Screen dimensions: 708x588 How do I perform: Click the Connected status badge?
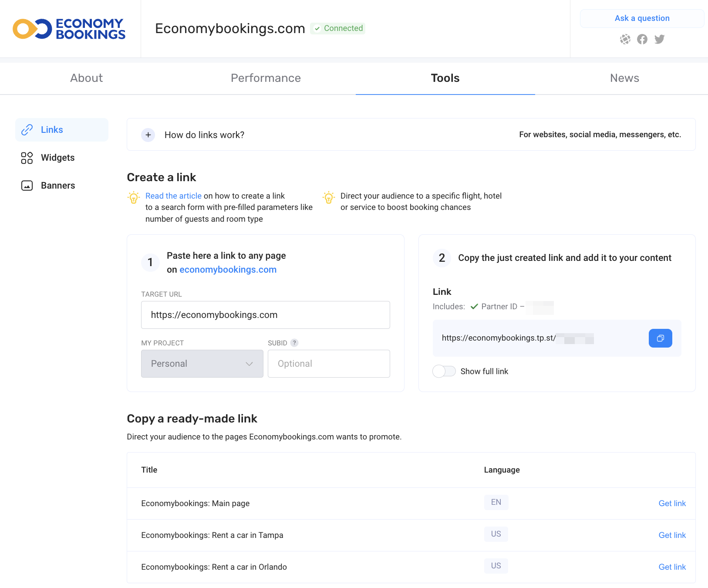pyautogui.click(x=338, y=28)
